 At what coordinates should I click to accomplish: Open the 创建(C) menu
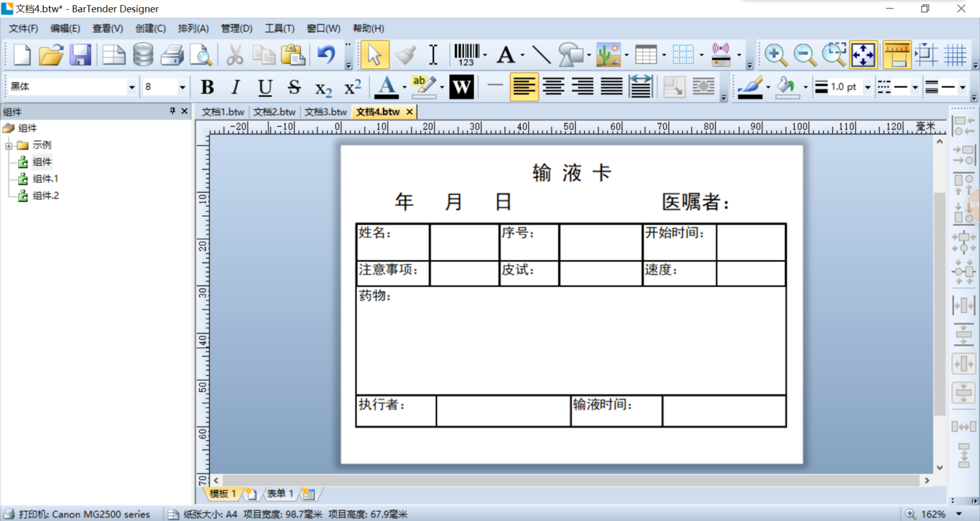pyautogui.click(x=150, y=28)
